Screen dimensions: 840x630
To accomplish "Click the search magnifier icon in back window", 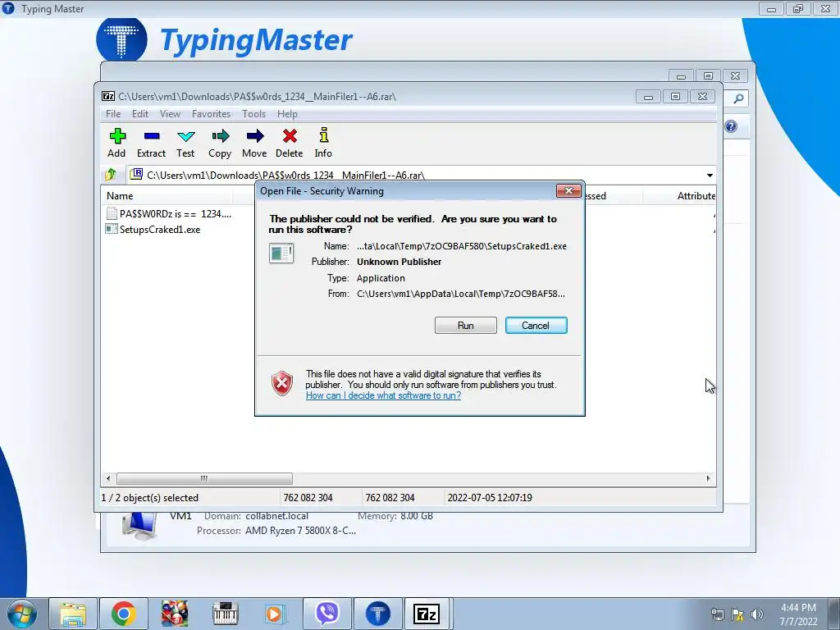I will pos(737,98).
